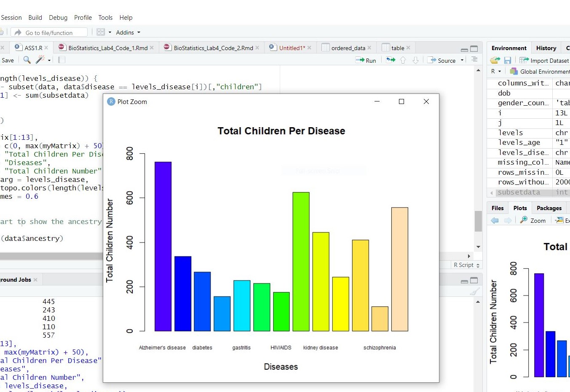570x392 pixels.
Task: Click the clear console broom icon
Action: [x=474, y=292]
